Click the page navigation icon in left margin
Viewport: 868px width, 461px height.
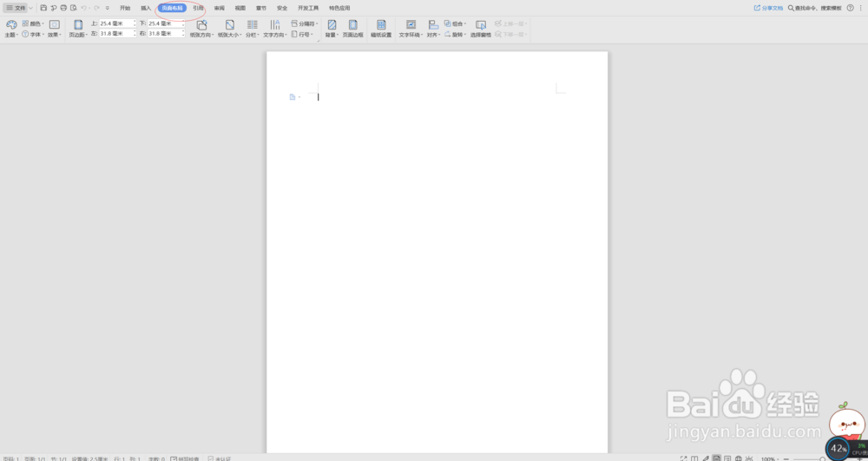point(293,97)
